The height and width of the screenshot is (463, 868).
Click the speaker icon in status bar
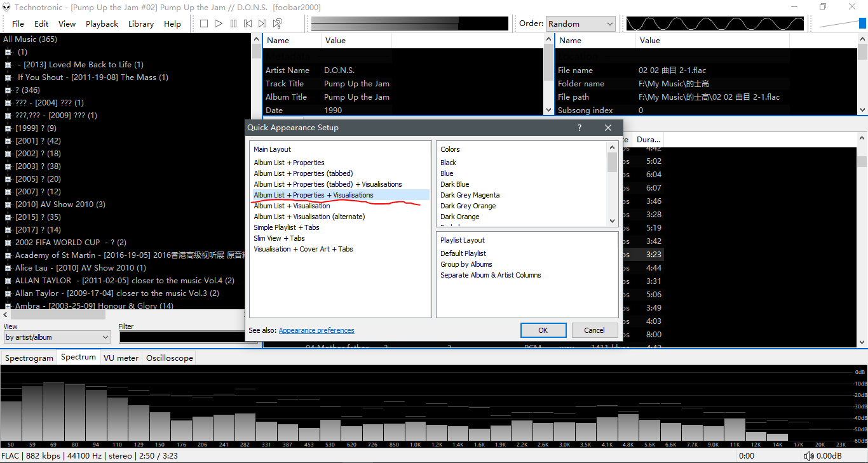point(808,456)
